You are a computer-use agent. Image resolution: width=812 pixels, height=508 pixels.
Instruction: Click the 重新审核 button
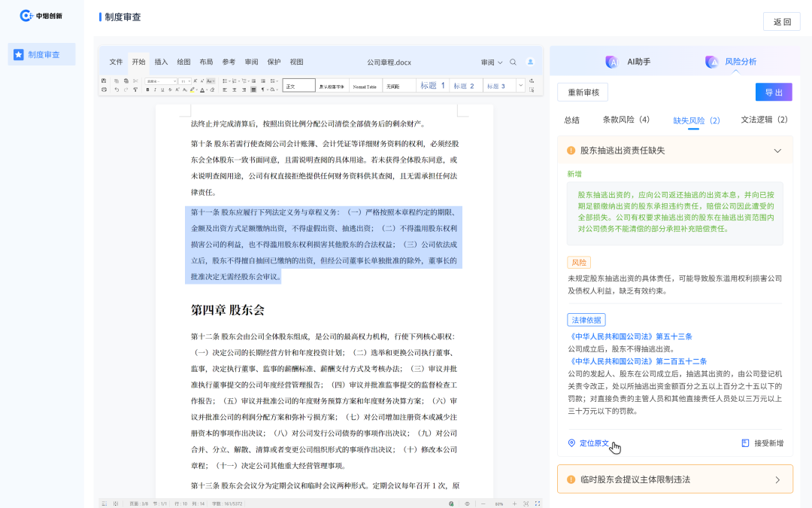coord(583,93)
